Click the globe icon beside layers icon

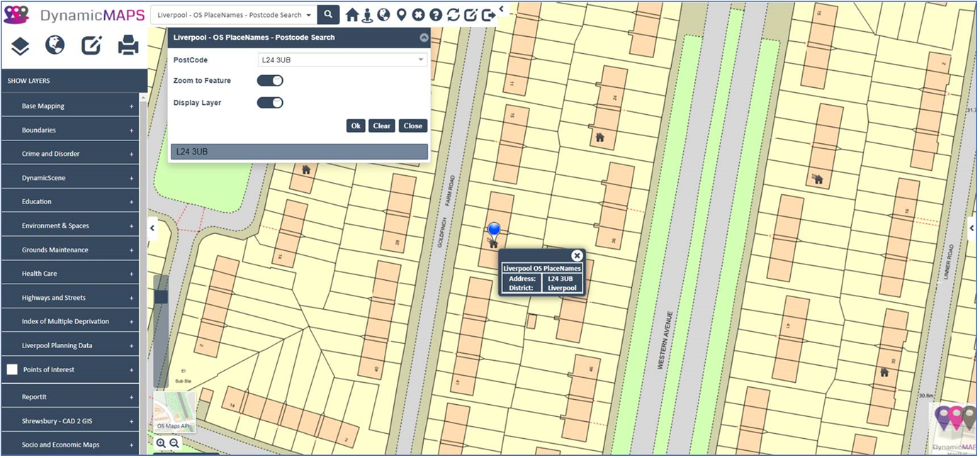[55, 45]
